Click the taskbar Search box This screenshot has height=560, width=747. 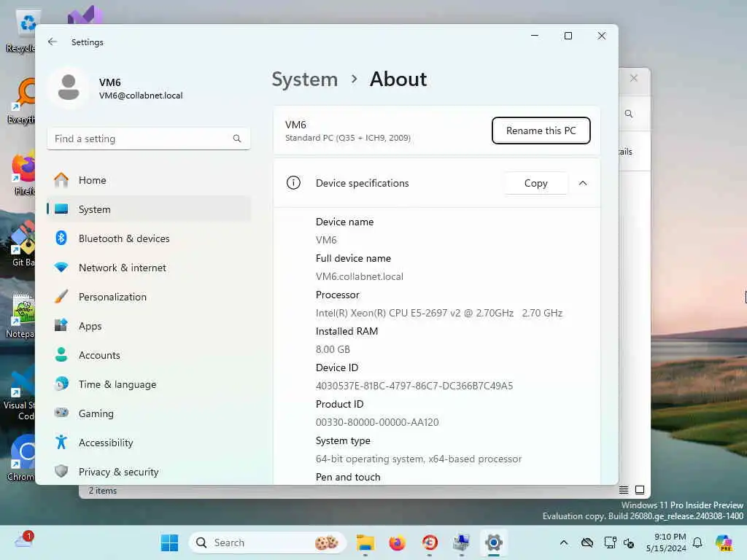pyautogui.click(x=268, y=542)
